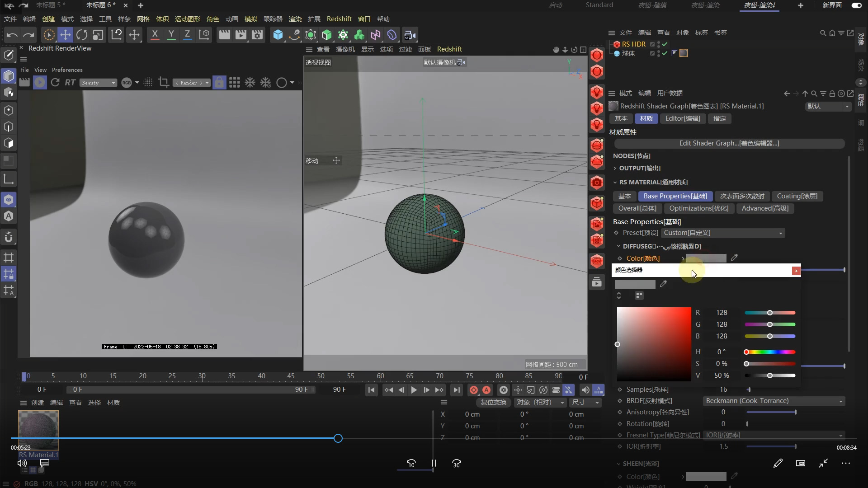The width and height of the screenshot is (868, 488).
Task: Click the cube primitive icon
Action: [x=278, y=35]
